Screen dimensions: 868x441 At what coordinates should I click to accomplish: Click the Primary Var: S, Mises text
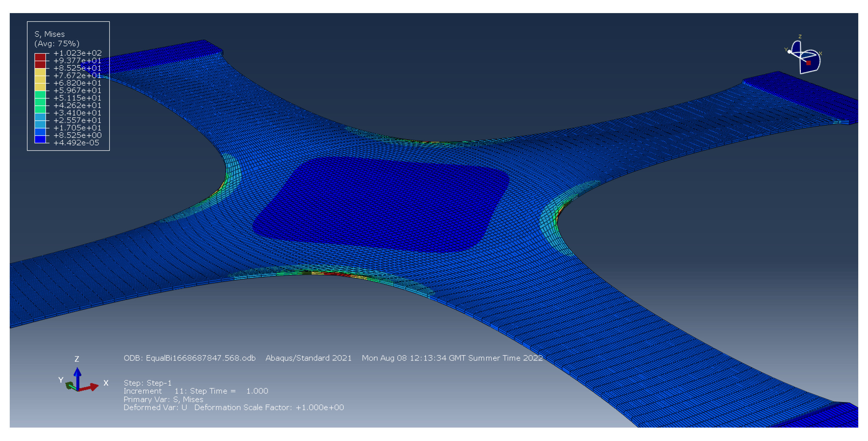tap(164, 399)
